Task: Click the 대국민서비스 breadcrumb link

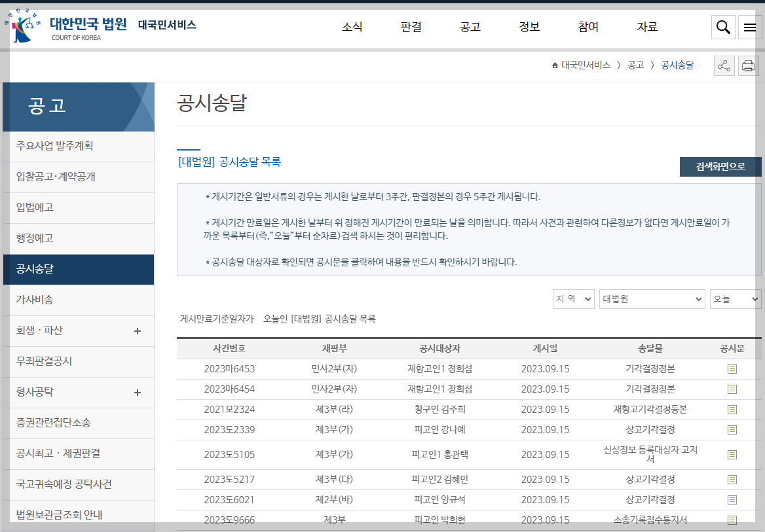Action: click(x=586, y=65)
